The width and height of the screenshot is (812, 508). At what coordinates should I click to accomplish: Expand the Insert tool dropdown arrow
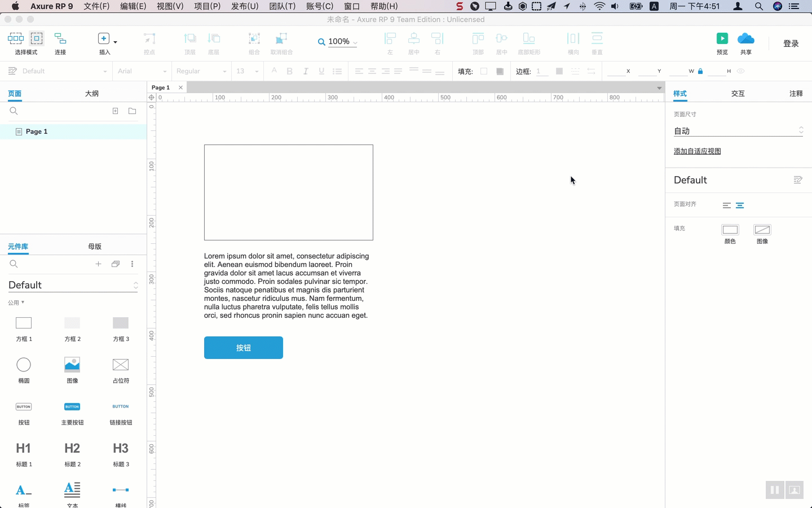coord(116,42)
